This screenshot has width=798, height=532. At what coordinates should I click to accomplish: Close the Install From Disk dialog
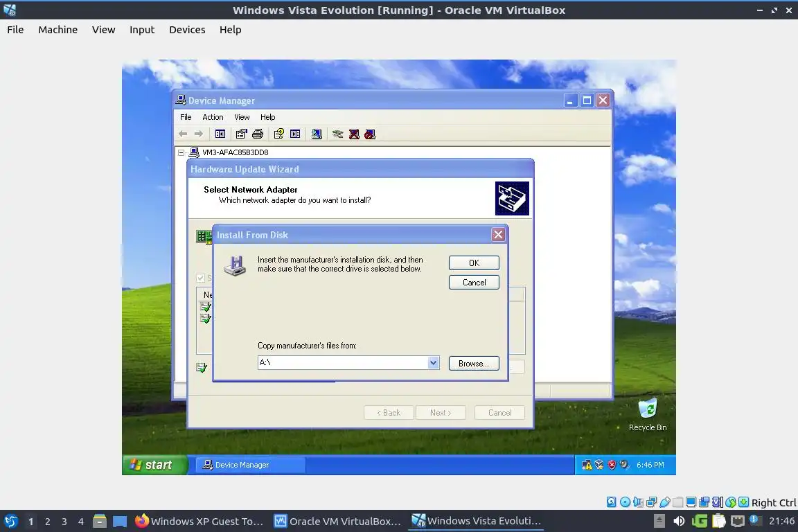(x=498, y=234)
